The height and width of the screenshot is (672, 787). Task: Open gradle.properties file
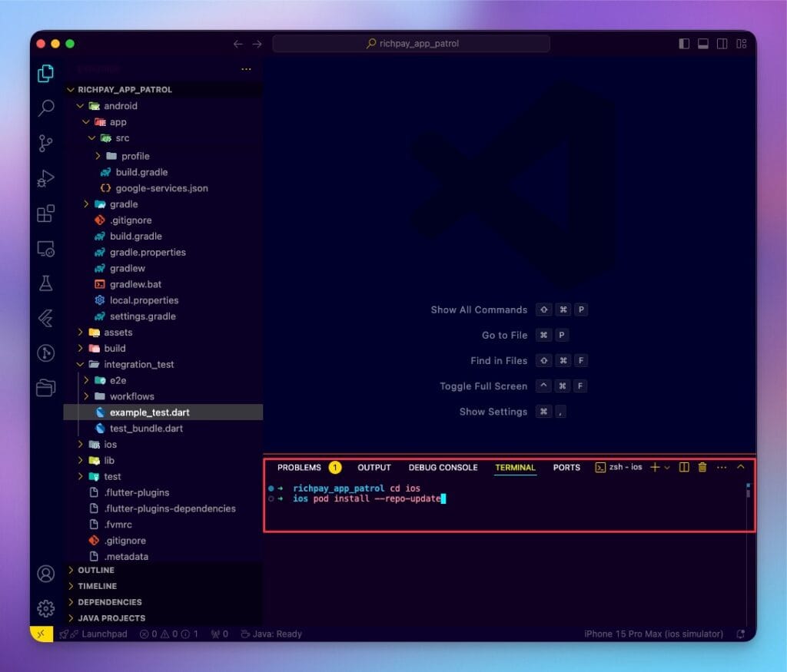click(163, 252)
